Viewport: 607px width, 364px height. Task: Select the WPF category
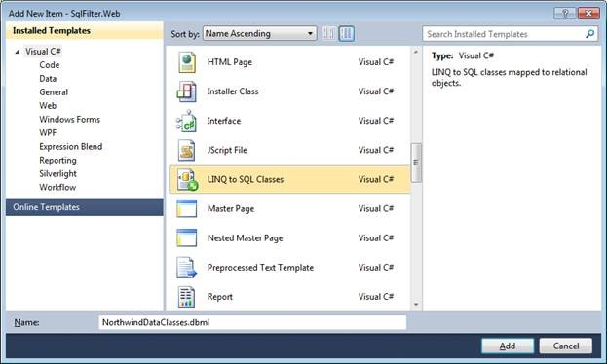click(x=48, y=132)
